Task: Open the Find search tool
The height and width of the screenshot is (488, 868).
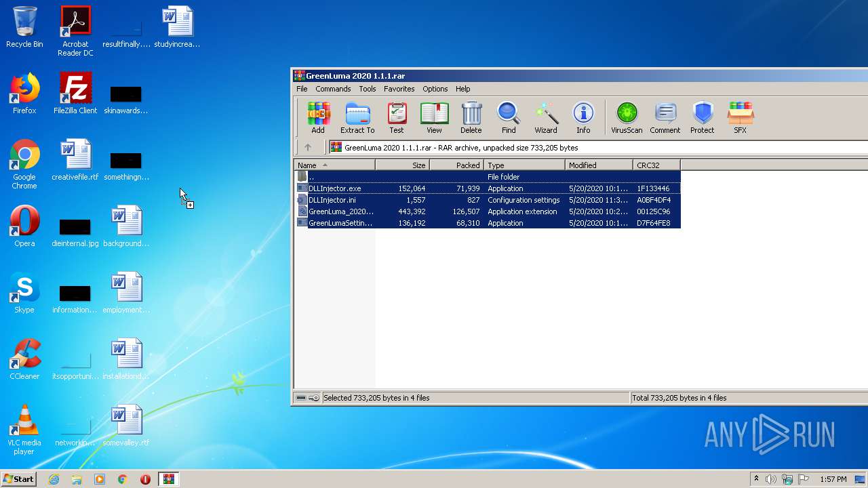Action: pos(509,118)
